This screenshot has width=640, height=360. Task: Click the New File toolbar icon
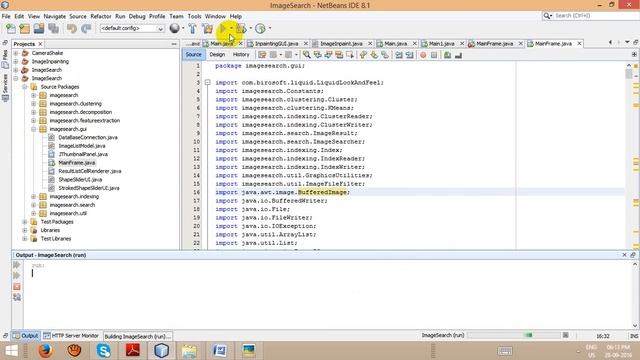click(x=11, y=29)
